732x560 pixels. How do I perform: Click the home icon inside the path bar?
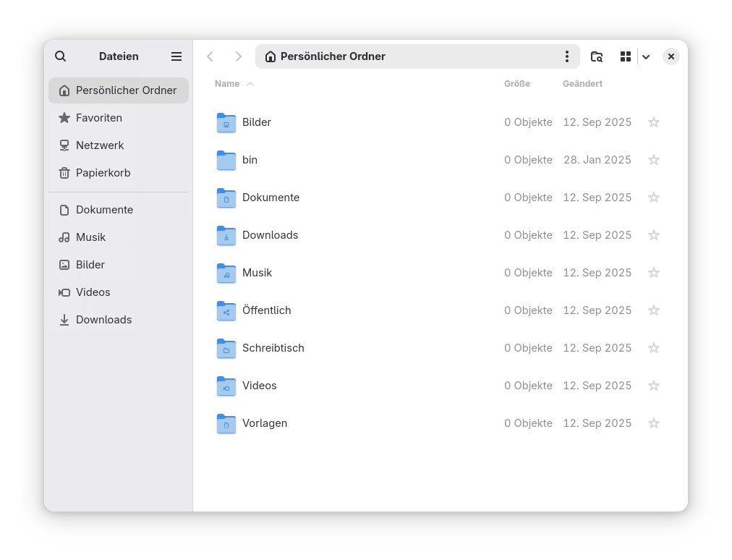pyautogui.click(x=271, y=56)
